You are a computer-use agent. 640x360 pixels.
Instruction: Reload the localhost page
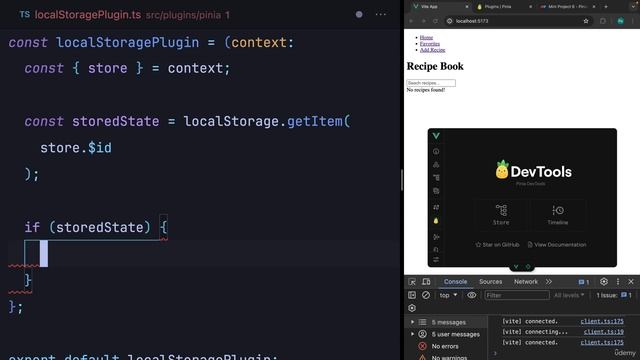pos(436,21)
